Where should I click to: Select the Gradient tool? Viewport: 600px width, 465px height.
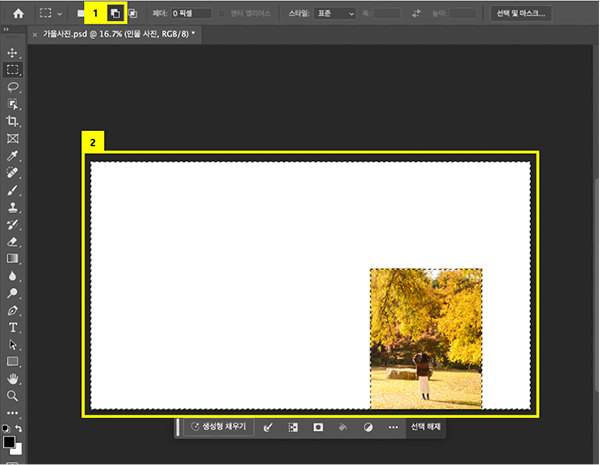pyautogui.click(x=12, y=259)
